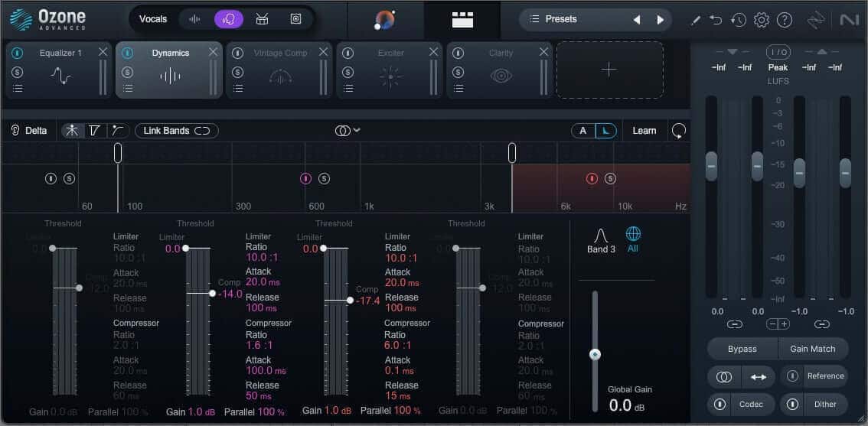The width and height of the screenshot is (868, 426).
Task: Select the All bands view
Action: (x=633, y=239)
